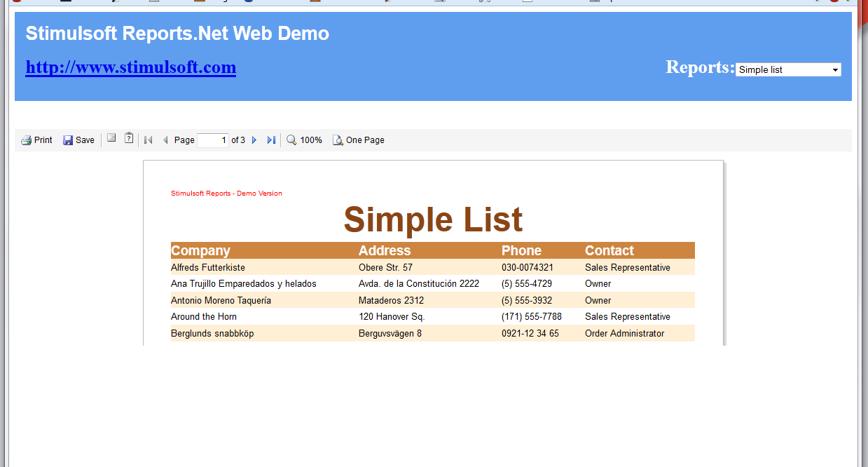Image resolution: width=868 pixels, height=467 pixels.
Task: Click the Address column header
Action: click(385, 250)
